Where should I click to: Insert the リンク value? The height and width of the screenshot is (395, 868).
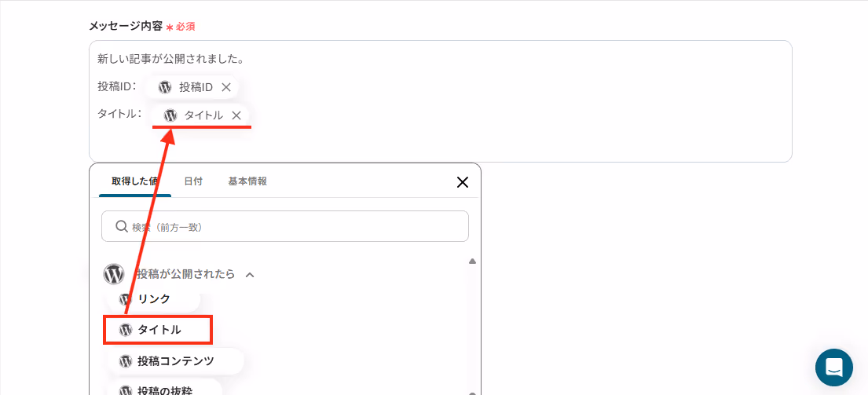(x=154, y=299)
